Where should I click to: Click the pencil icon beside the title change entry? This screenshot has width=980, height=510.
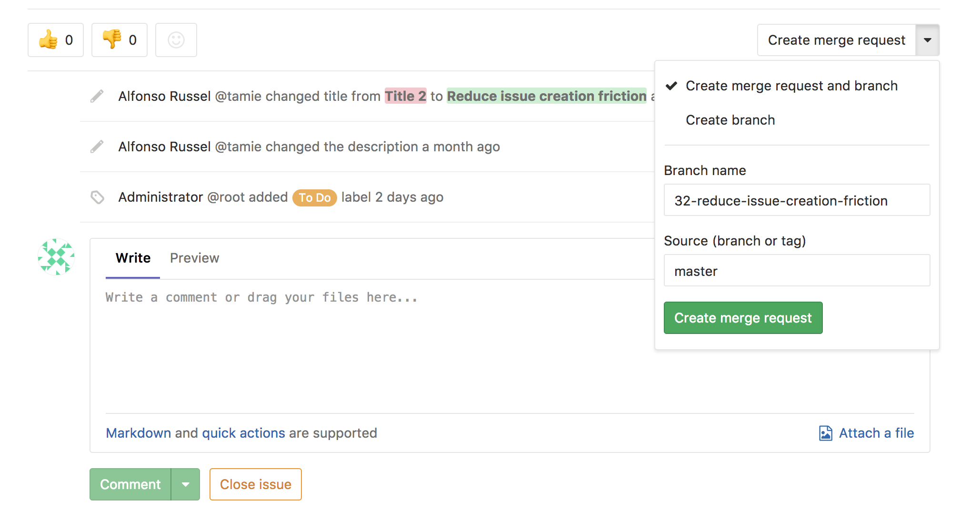click(97, 96)
